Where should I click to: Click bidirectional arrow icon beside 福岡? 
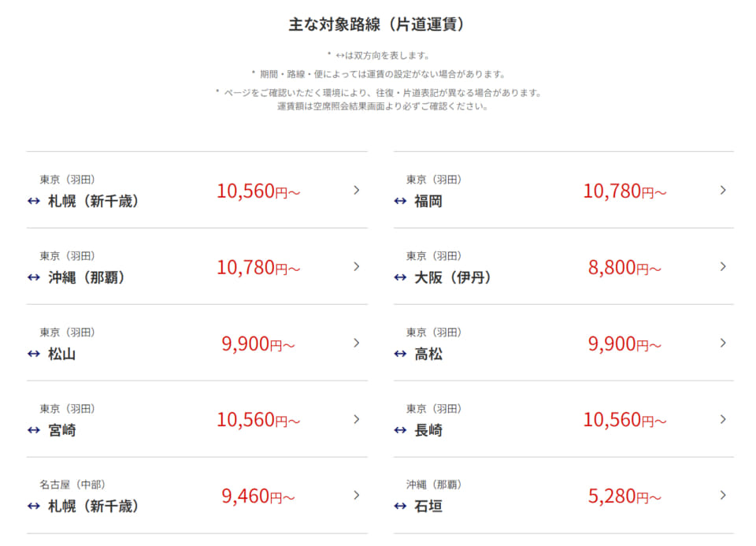[400, 201]
